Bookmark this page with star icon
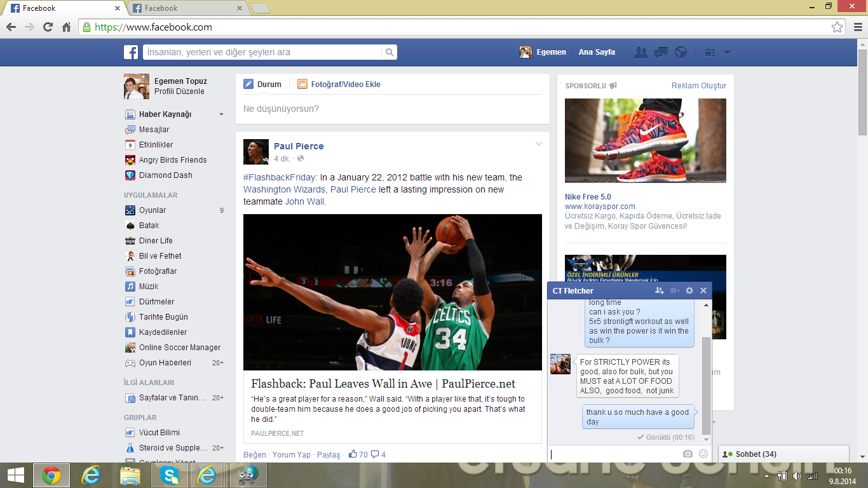This screenshot has width=868, height=488. pyautogui.click(x=837, y=27)
